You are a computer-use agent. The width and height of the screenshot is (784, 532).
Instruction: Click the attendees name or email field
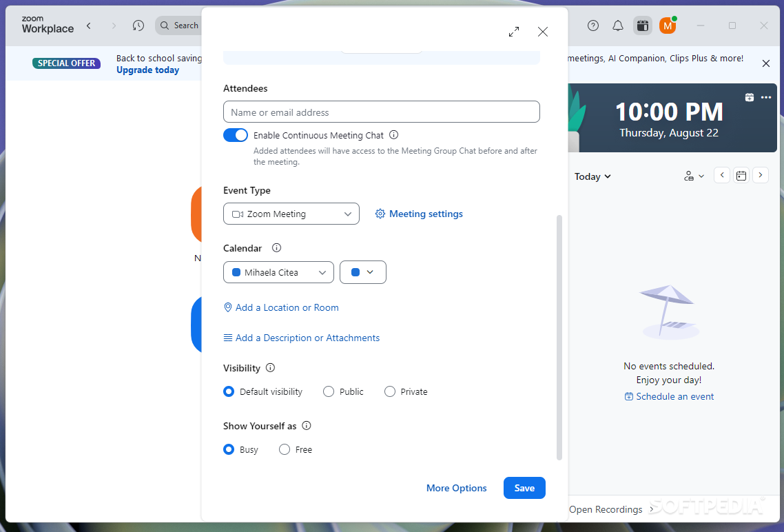coord(382,112)
